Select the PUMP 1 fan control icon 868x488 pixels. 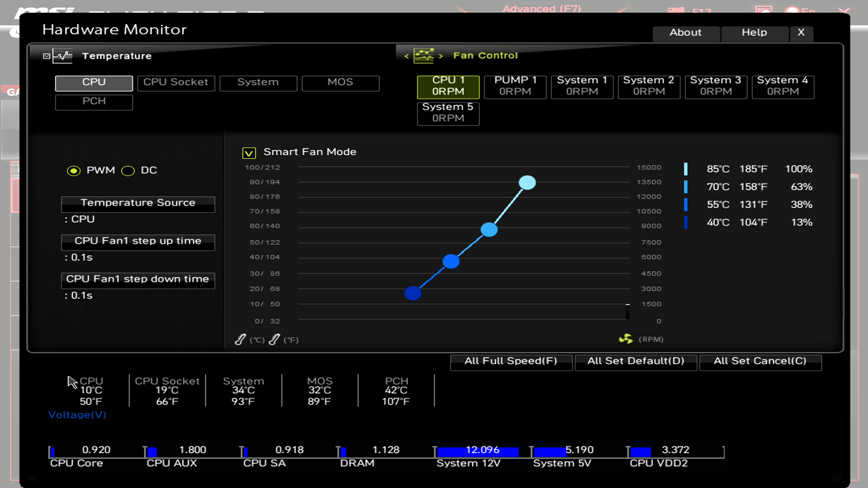tap(514, 85)
